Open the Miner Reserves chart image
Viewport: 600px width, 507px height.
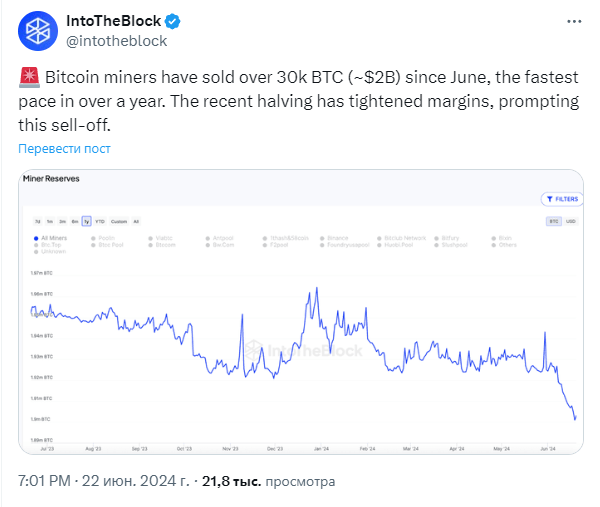coord(301,312)
